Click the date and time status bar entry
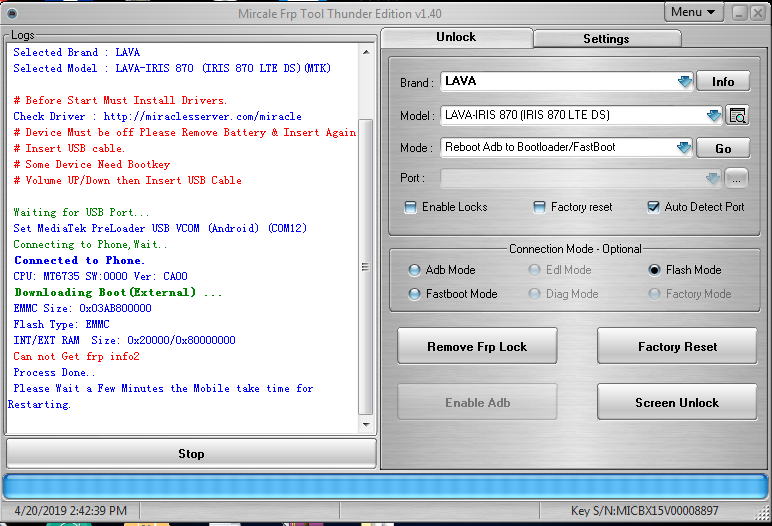This screenshot has width=772, height=526. tap(71, 511)
